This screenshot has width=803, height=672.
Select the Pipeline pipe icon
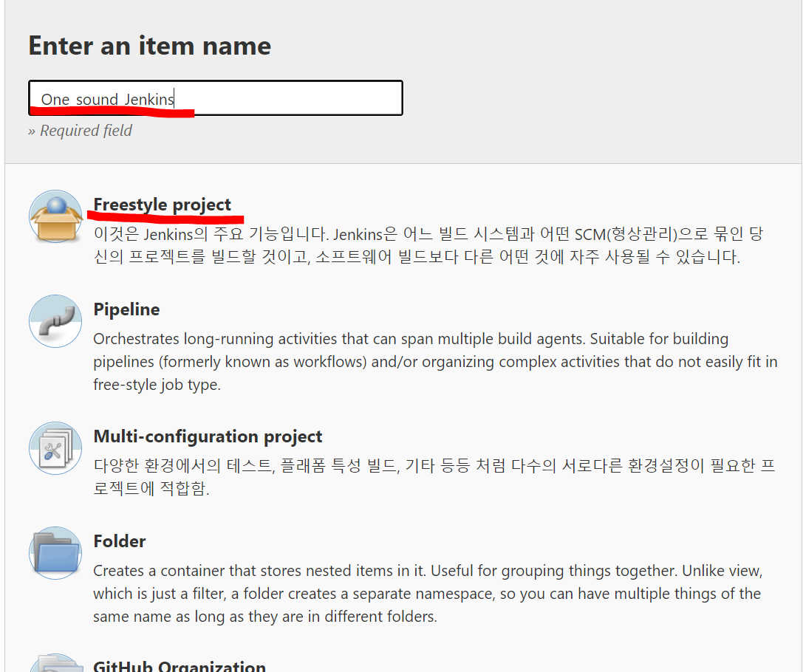(x=56, y=321)
